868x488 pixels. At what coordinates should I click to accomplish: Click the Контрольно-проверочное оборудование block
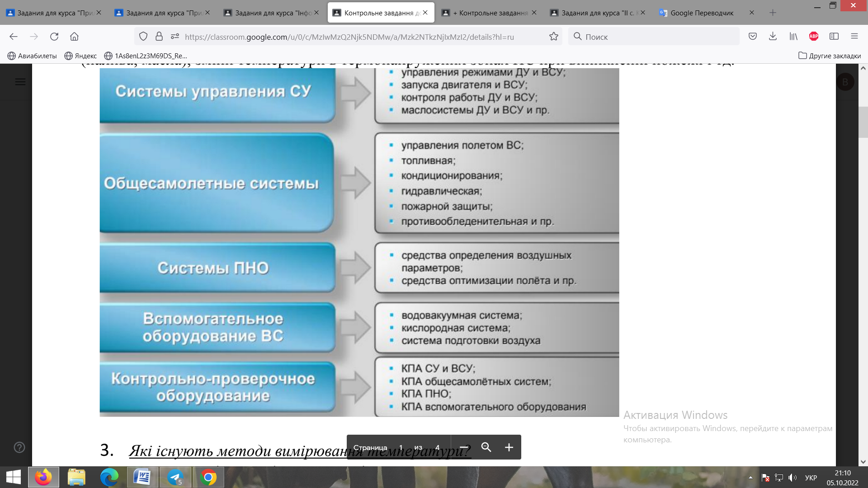click(217, 387)
